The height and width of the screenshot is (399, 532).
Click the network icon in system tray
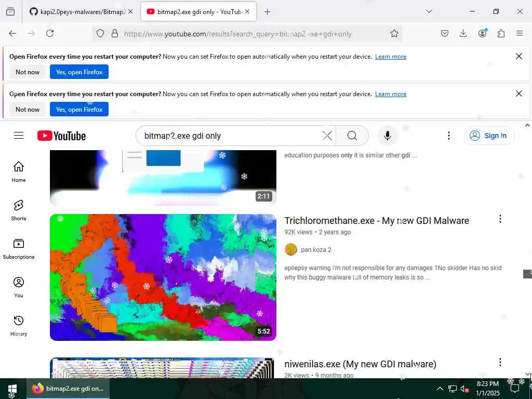[453, 389]
